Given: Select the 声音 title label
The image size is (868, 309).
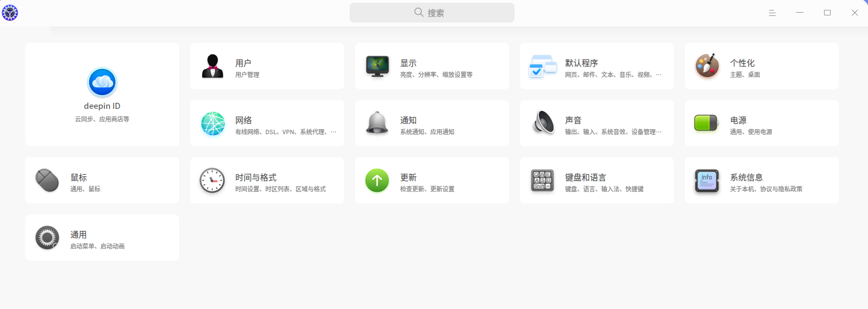Looking at the screenshot, I should (x=573, y=120).
